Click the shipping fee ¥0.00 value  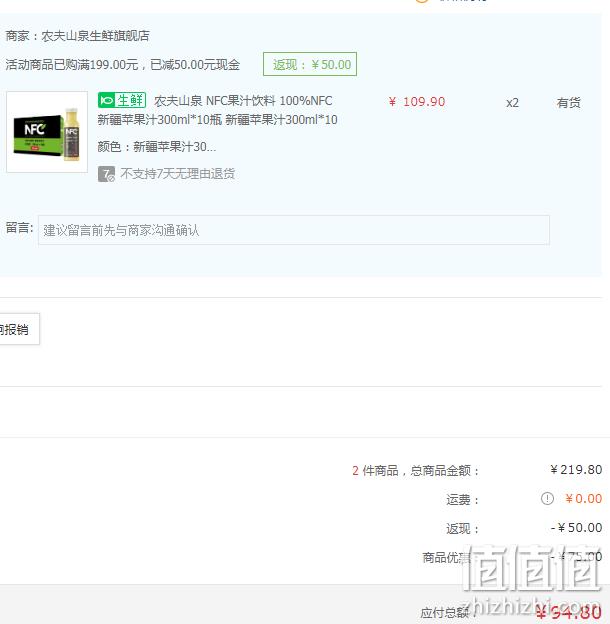click(583, 498)
